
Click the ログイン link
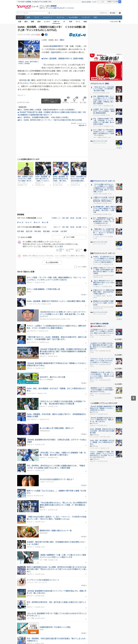point(42,8)
